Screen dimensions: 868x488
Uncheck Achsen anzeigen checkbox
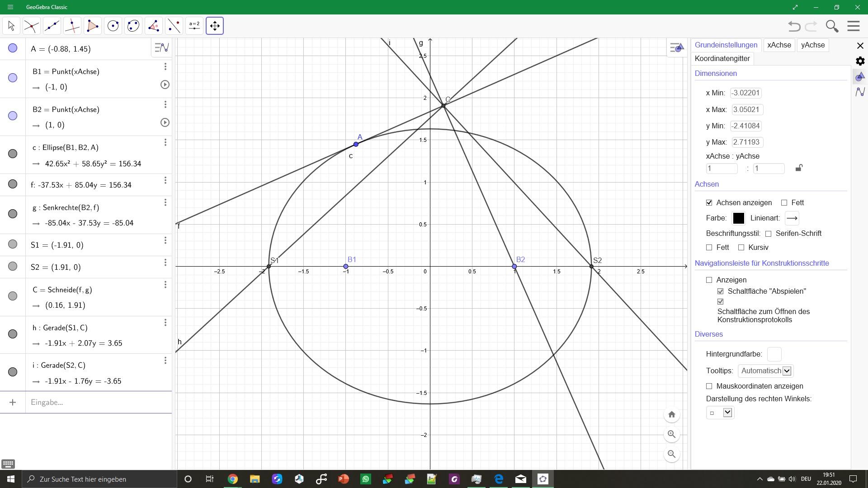pyautogui.click(x=709, y=203)
